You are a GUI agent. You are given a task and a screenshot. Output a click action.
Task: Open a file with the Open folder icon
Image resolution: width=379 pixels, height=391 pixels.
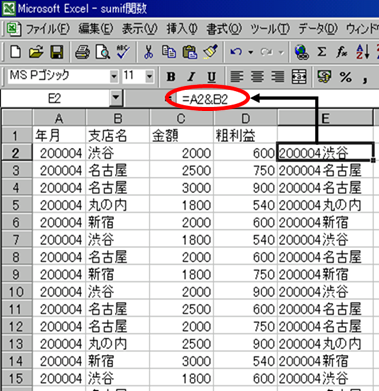coord(36,52)
